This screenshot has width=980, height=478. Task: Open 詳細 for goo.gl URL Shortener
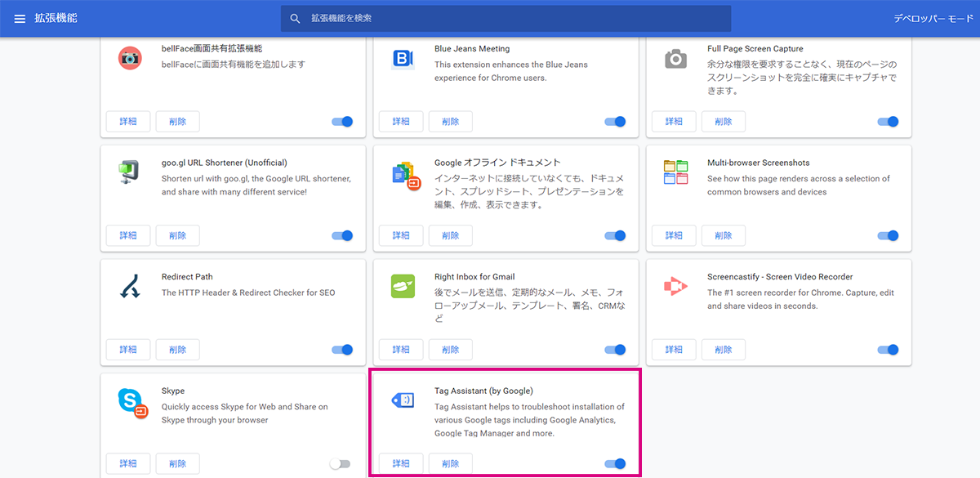[128, 235]
